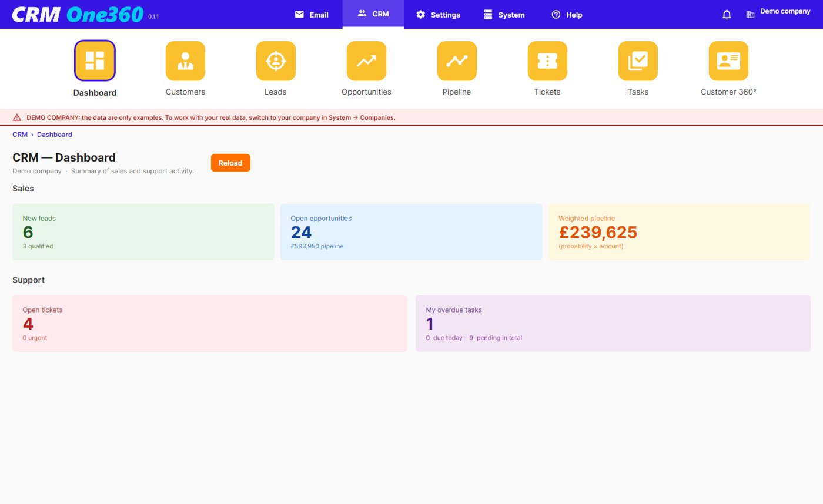Open the Opportunities trending-arrow icon

pos(366,61)
